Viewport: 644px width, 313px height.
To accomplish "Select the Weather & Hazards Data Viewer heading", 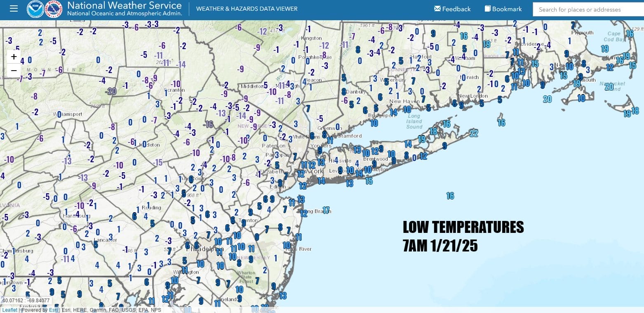I will coord(247,9).
